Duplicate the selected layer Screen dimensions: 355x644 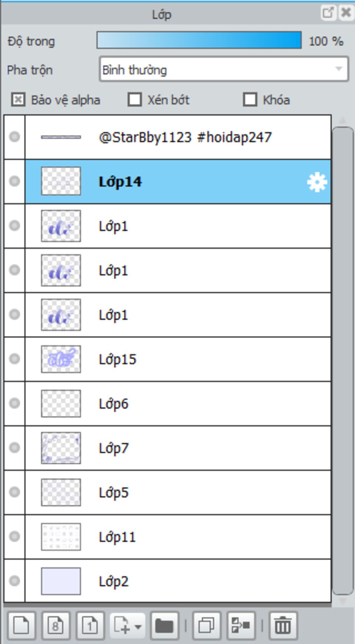click(207, 626)
